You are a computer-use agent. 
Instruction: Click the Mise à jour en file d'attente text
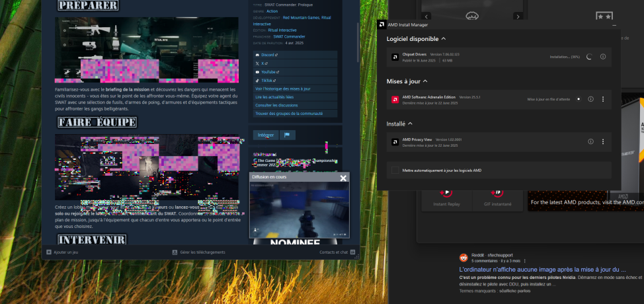pos(549,99)
